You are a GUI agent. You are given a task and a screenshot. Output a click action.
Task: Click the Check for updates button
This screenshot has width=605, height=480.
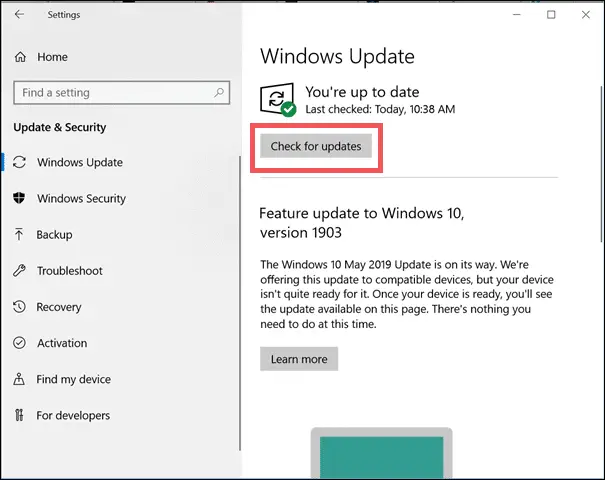[316, 146]
